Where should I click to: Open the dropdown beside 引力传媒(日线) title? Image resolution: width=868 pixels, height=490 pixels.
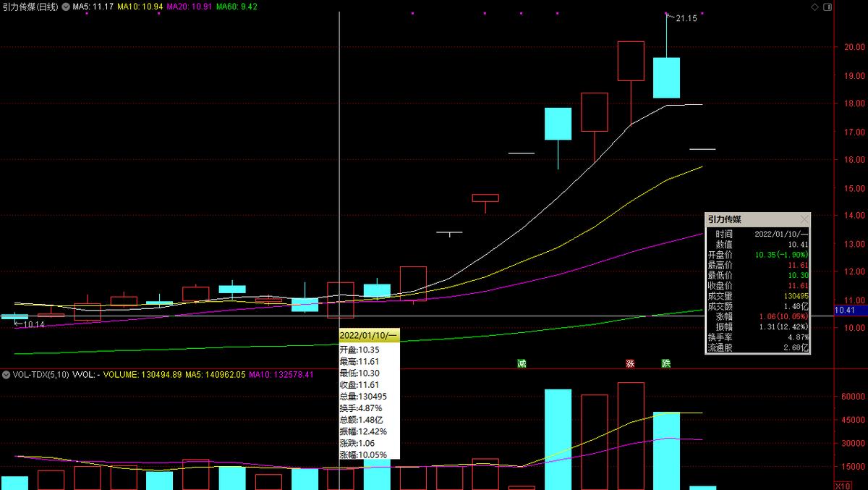pyautogui.click(x=67, y=7)
